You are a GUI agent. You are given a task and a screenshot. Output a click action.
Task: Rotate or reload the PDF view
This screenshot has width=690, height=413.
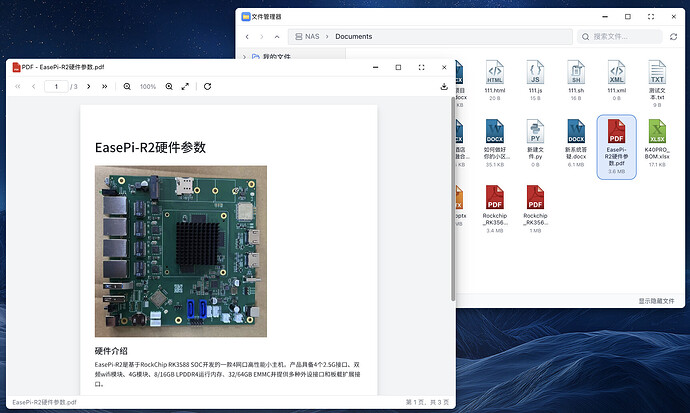207,87
